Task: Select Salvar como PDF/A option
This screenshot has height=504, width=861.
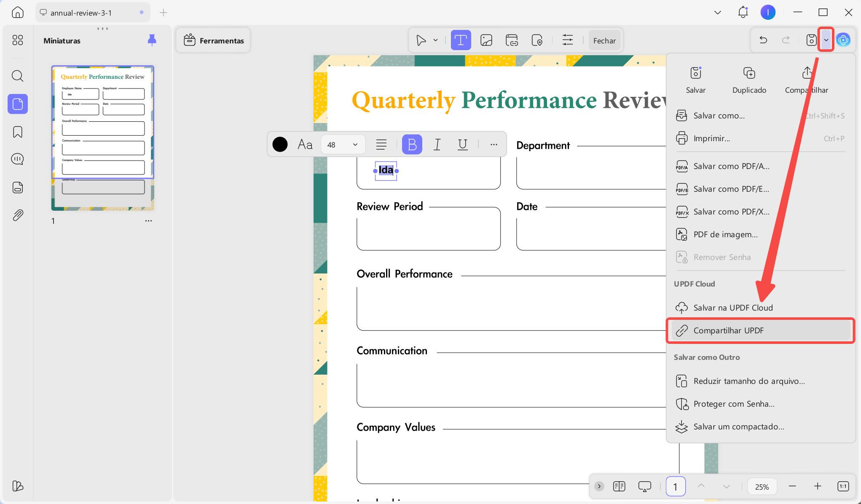Action: tap(731, 166)
